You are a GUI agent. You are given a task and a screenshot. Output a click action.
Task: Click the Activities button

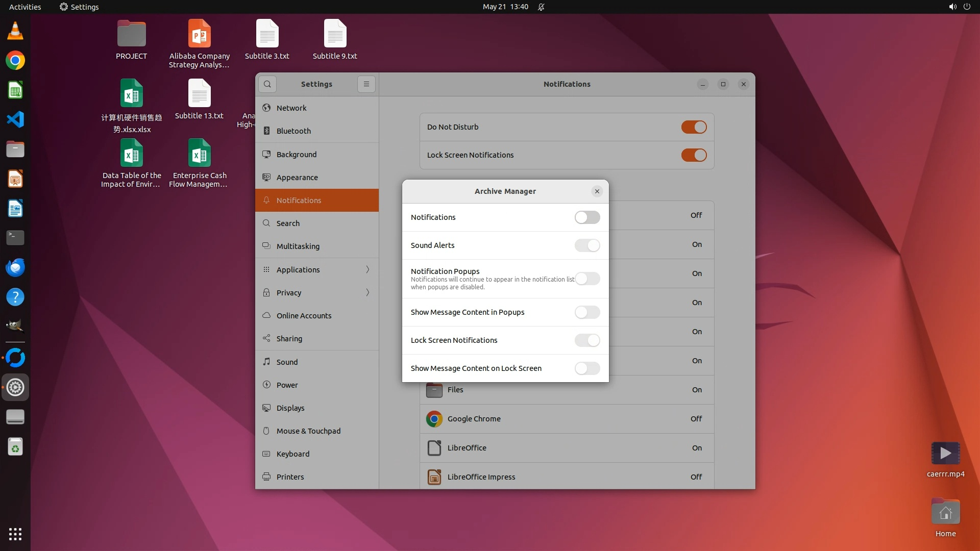pyautogui.click(x=25, y=7)
